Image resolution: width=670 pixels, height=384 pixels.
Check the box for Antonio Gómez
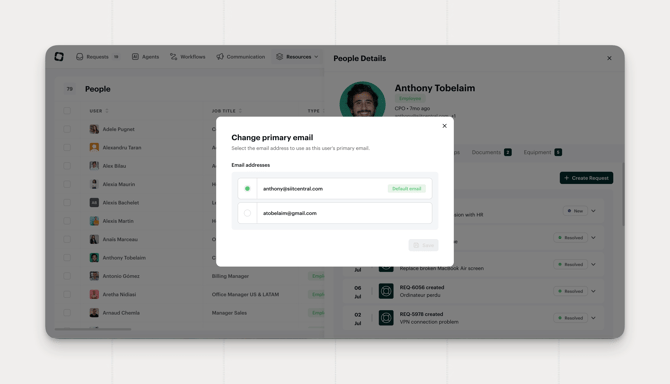[x=67, y=276]
